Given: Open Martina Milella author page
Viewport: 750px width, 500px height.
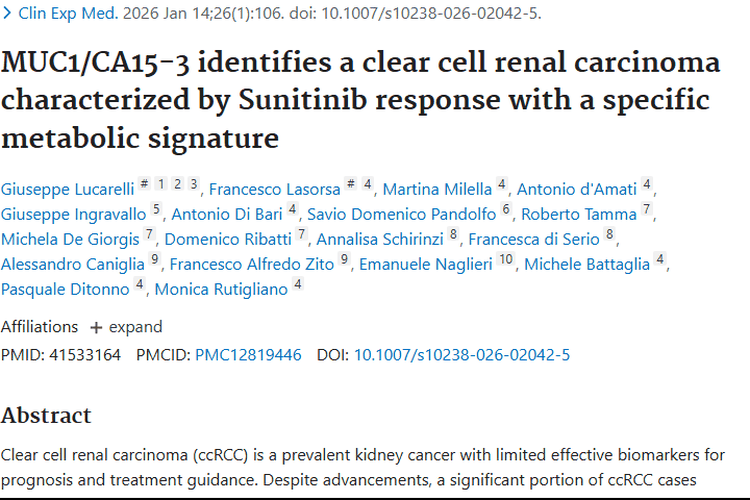Looking at the screenshot, I should click(437, 189).
